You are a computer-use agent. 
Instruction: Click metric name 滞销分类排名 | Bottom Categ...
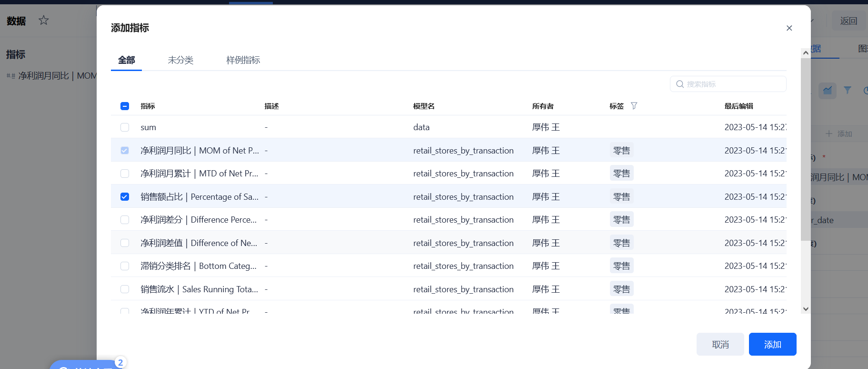[x=199, y=266]
